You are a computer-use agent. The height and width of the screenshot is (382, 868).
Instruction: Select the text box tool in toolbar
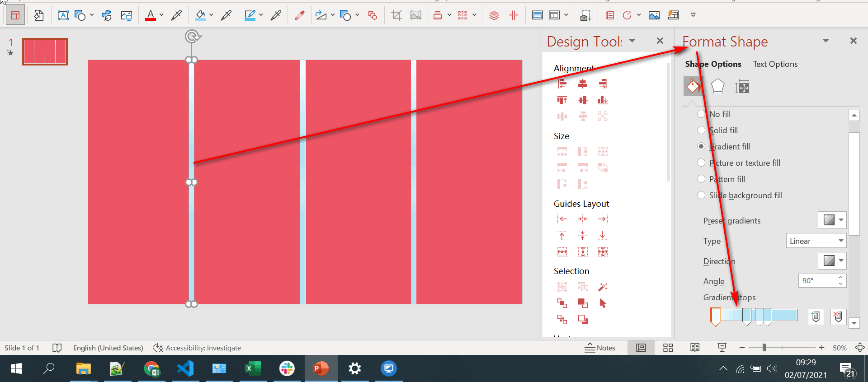(x=63, y=15)
